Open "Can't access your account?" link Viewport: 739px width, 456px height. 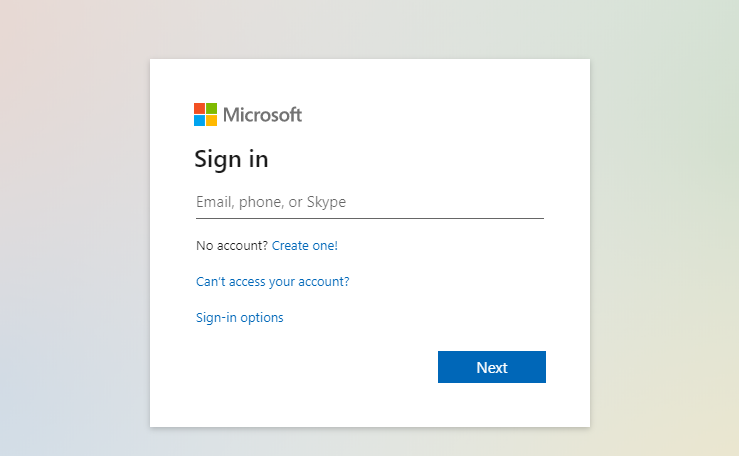click(273, 281)
